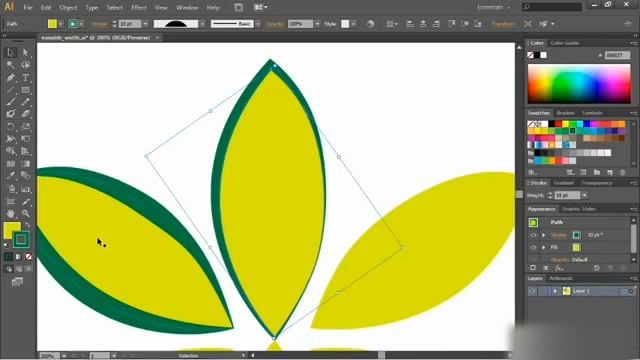The image size is (640, 360).
Task: Select the Type tool
Action: point(25,78)
